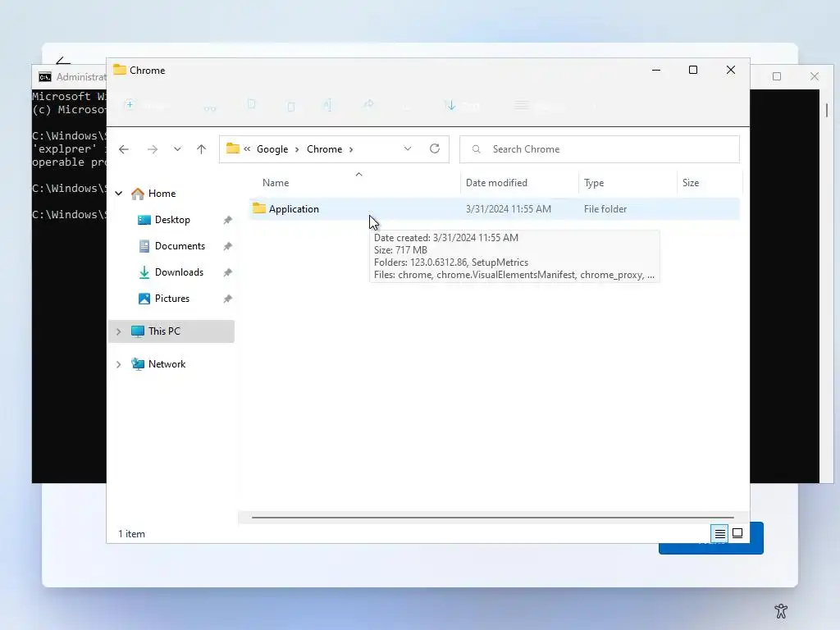Sort by the Size column header
This screenshot has width=840, height=630.
691,183
